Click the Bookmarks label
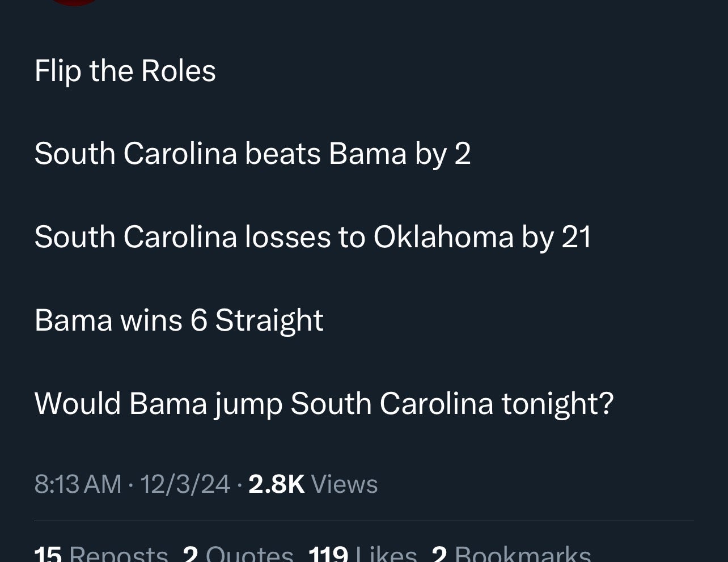 pyautogui.click(x=522, y=553)
